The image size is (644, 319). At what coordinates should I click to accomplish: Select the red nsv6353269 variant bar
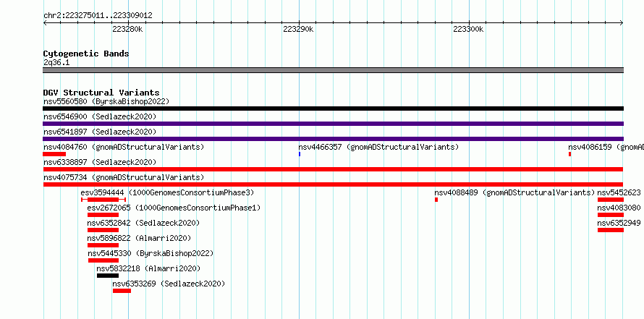pos(122,291)
